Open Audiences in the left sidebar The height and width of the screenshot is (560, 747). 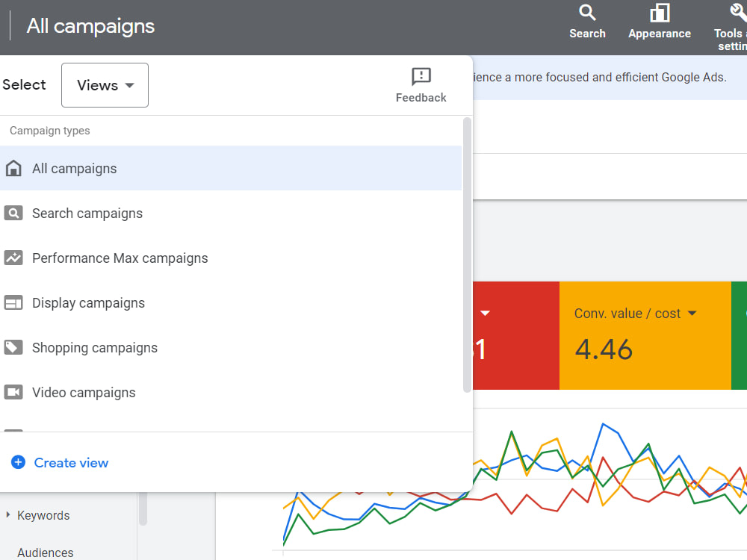point(46,553)
